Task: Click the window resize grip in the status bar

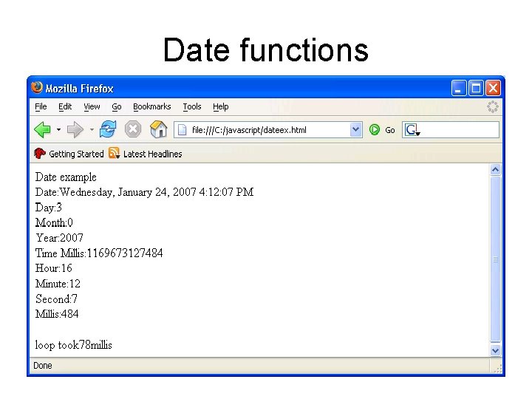Action: coord(497,369)
